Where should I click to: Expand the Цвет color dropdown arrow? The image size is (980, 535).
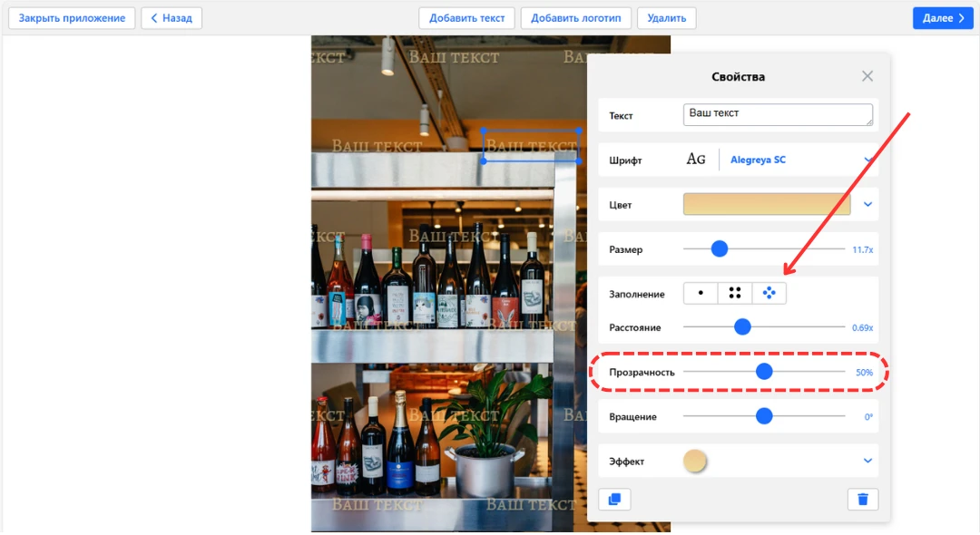tap(867, 204)
